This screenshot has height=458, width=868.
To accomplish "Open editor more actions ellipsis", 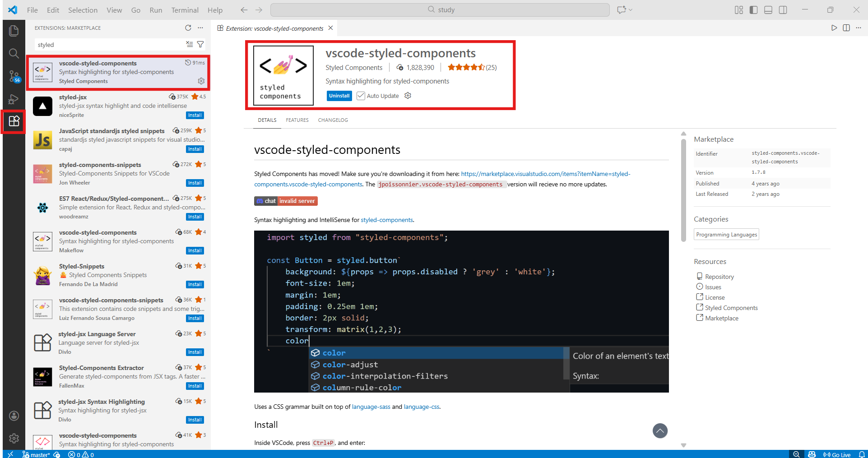I will (x=859, y=28).
